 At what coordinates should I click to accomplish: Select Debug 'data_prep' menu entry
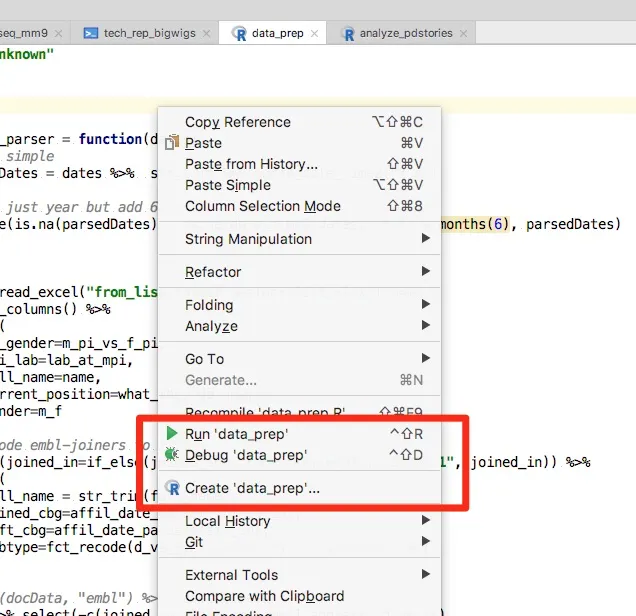(299, 455)
